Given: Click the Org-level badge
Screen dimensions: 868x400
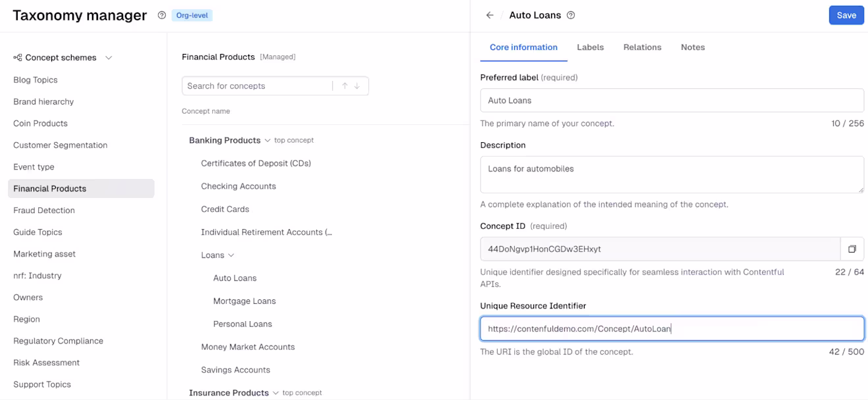Looking at the screenshot, I should (x=192, y=15).
